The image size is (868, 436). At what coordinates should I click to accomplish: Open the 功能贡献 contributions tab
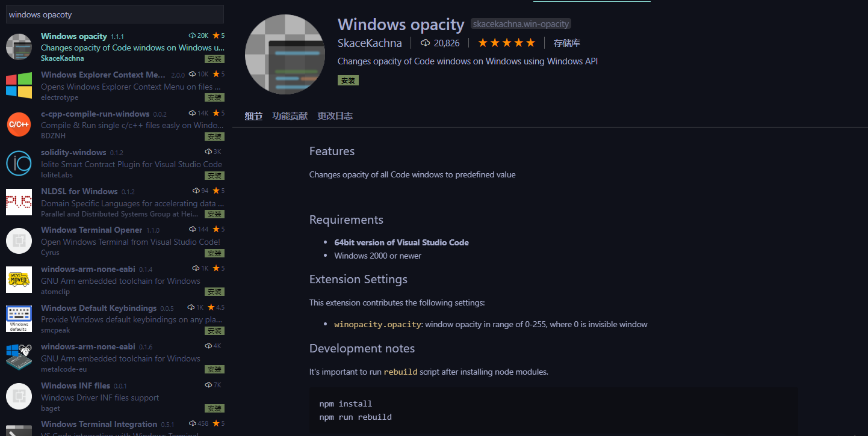tap(290, 116)
